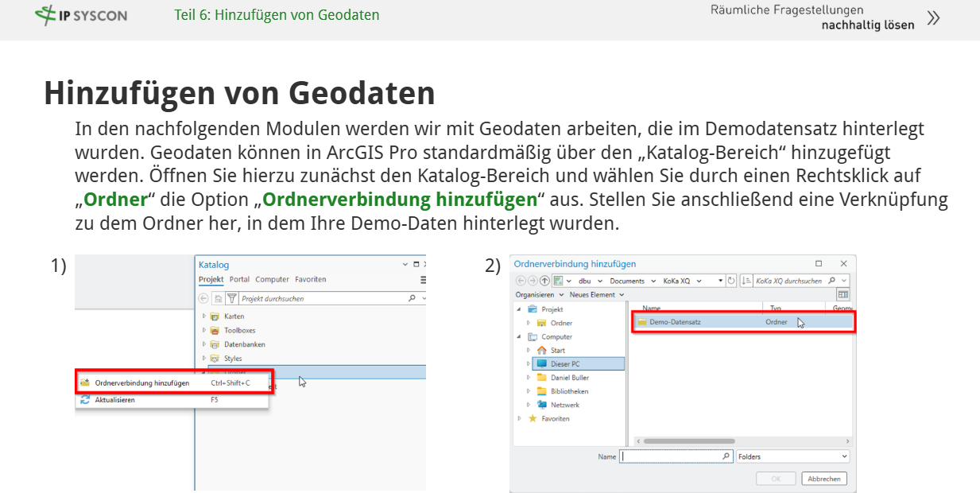This screenshot has width=980, height=493.
Task: Open the Katalog hamburger menu icon
Action: tap(423, 280)
